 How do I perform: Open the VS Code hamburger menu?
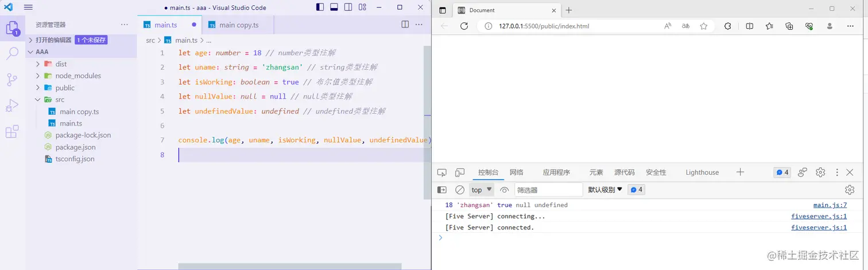(x=28, y=7)
